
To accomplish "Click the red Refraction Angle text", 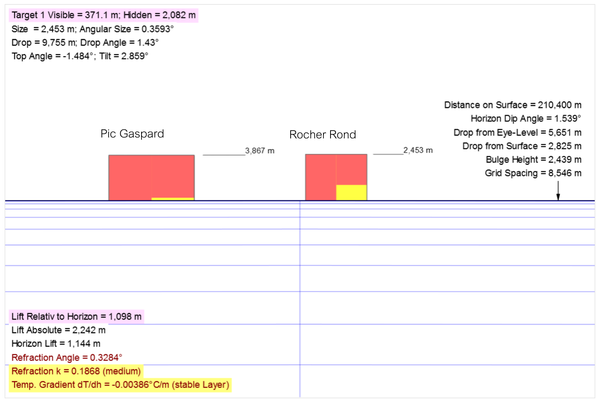I will 66,357.
